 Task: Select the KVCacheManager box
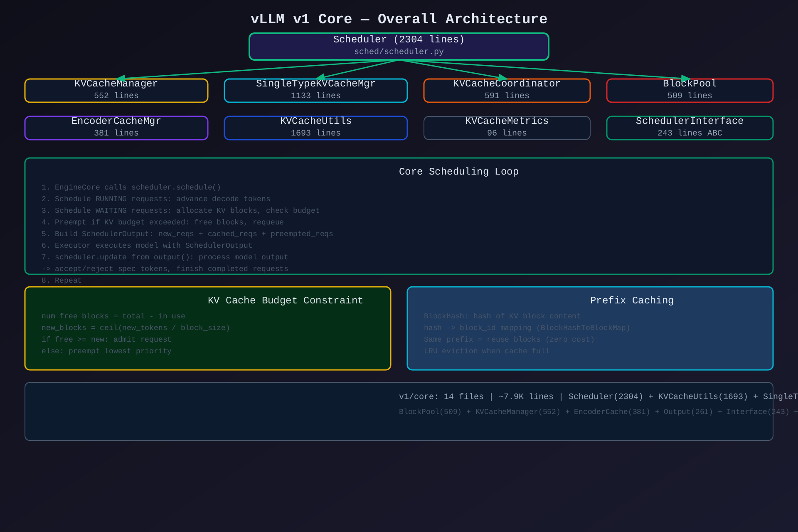pyautogui.click(x=116, y=90)
